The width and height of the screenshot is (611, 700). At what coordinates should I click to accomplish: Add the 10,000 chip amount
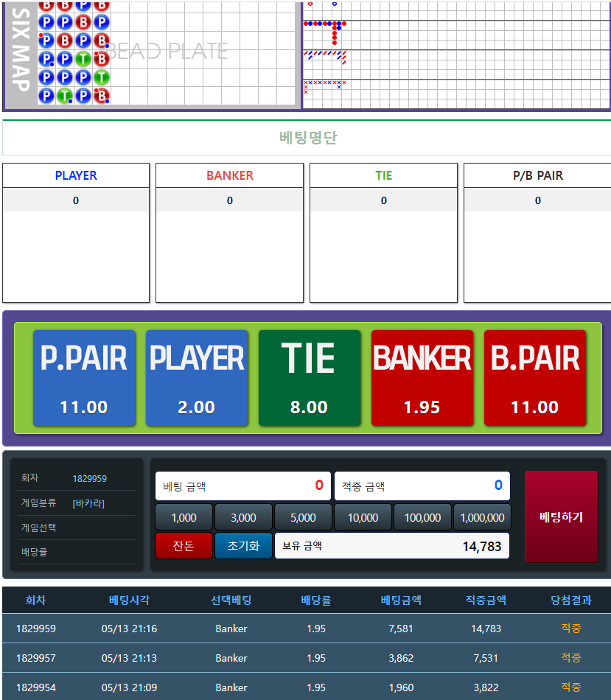pos(363,517)
